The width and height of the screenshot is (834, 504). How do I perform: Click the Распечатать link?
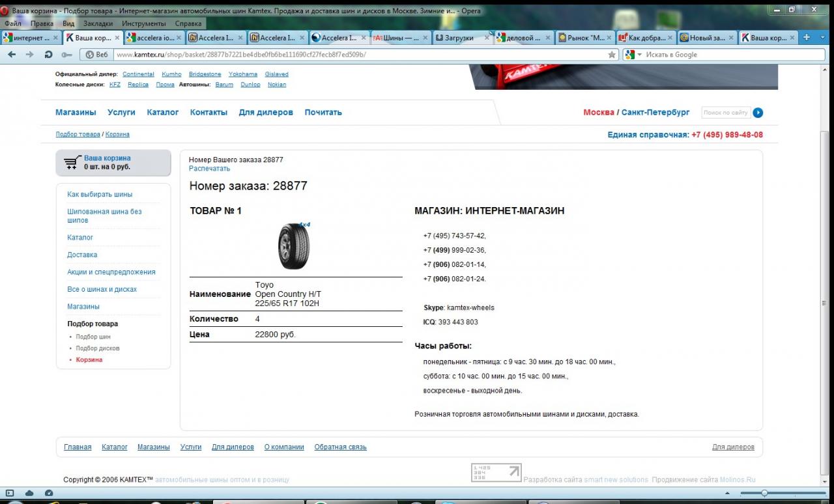(x=209, y=169)
